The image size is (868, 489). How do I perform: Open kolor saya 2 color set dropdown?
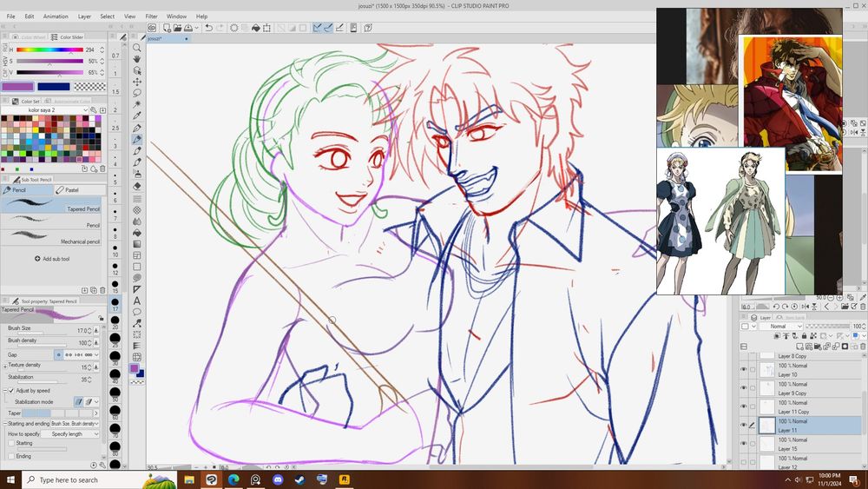point(45,110)
